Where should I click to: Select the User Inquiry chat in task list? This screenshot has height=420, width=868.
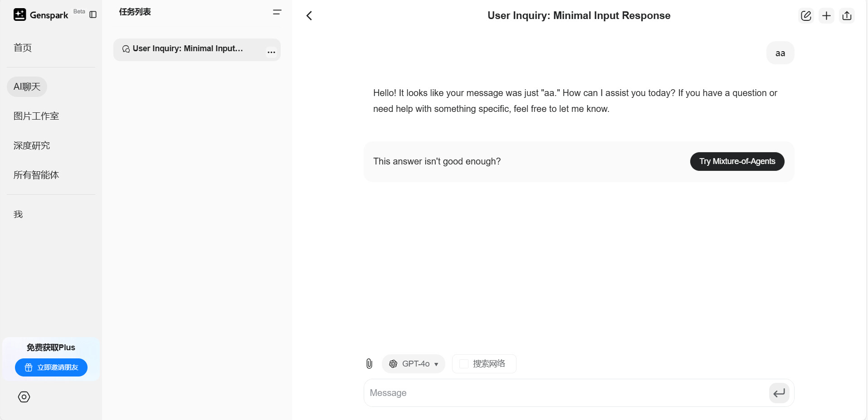click(x=188, y=49)
